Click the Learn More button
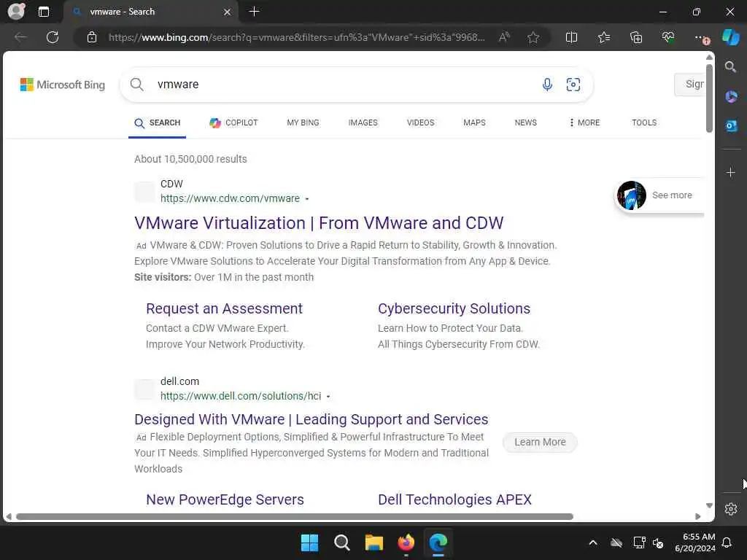This screenshot has height=560, width=747. (541, 443)
